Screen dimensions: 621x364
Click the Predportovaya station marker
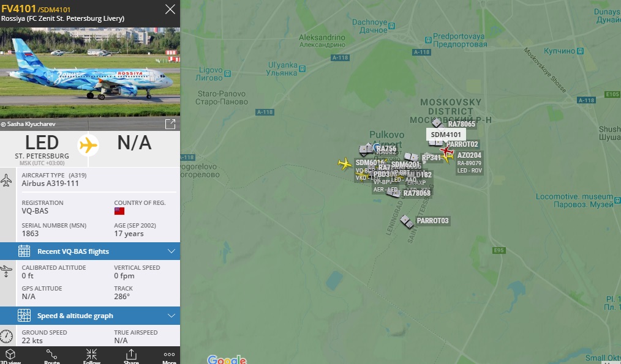click(427, 40)
